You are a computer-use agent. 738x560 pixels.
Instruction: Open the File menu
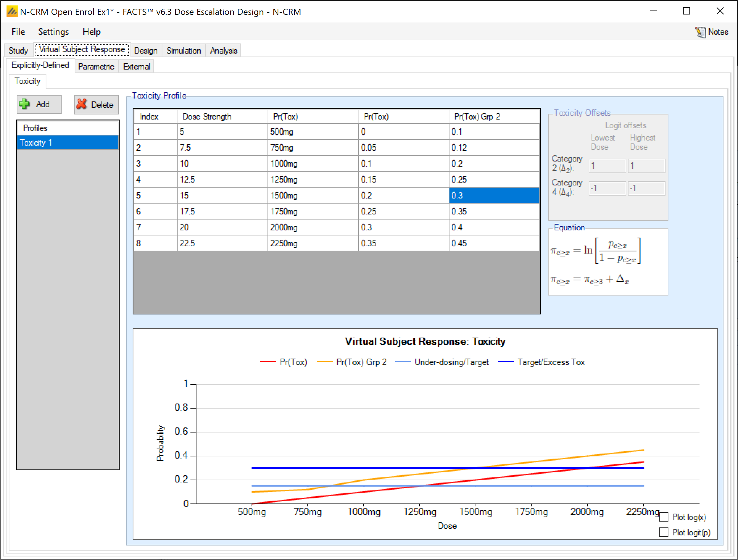[x=18, y=32]
